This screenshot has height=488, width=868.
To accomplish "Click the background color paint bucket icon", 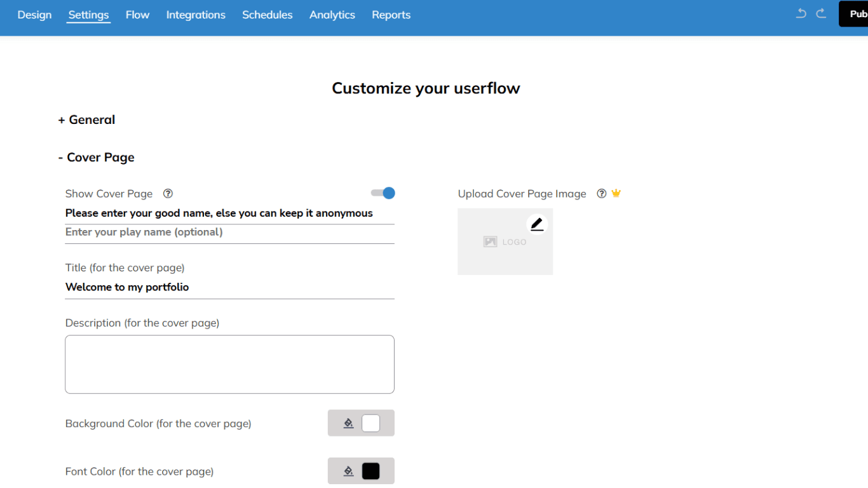I will click(x=348, y=423).
